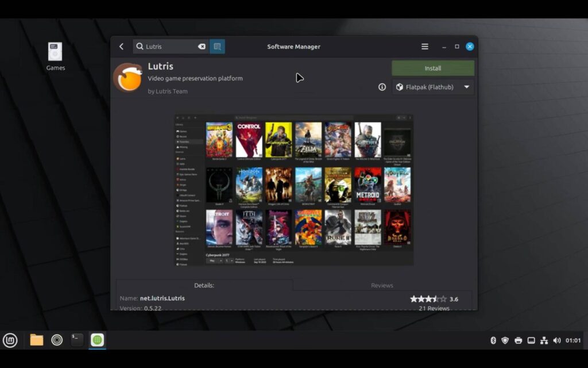Click 'Video game preservation platform' description

(195, 78)
